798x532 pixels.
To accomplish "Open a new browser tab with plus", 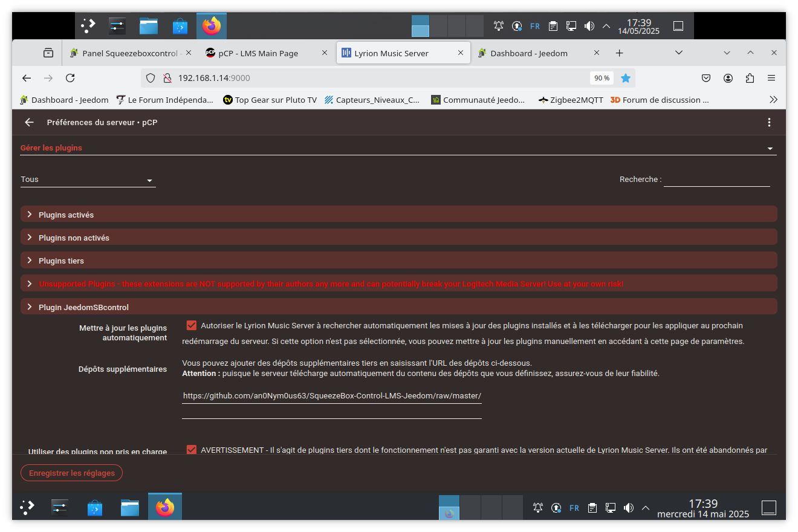I will (x=619, y=53).
